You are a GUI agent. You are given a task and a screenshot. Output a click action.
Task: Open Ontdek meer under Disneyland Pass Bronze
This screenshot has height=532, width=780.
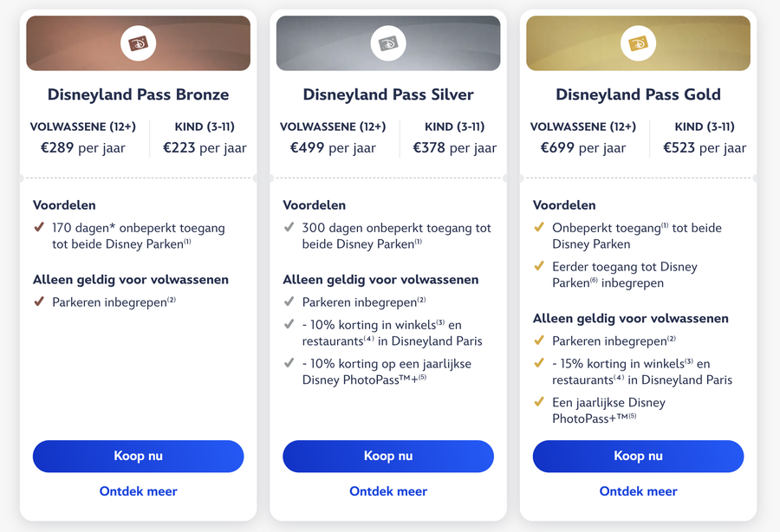[138, 491]
